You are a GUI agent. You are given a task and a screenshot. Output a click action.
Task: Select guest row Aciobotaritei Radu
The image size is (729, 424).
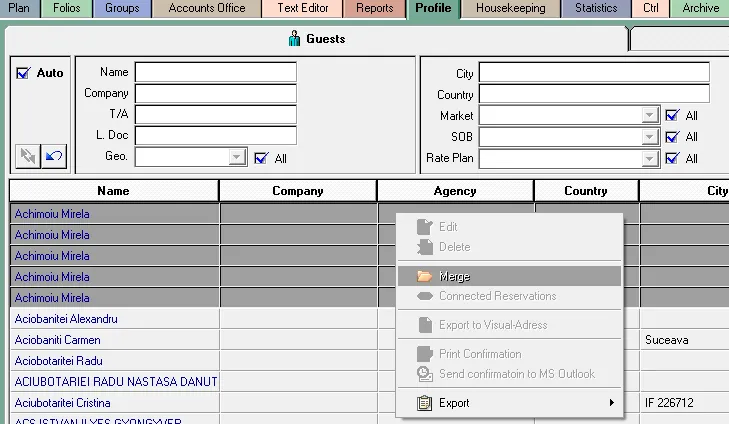coord(114,361)
